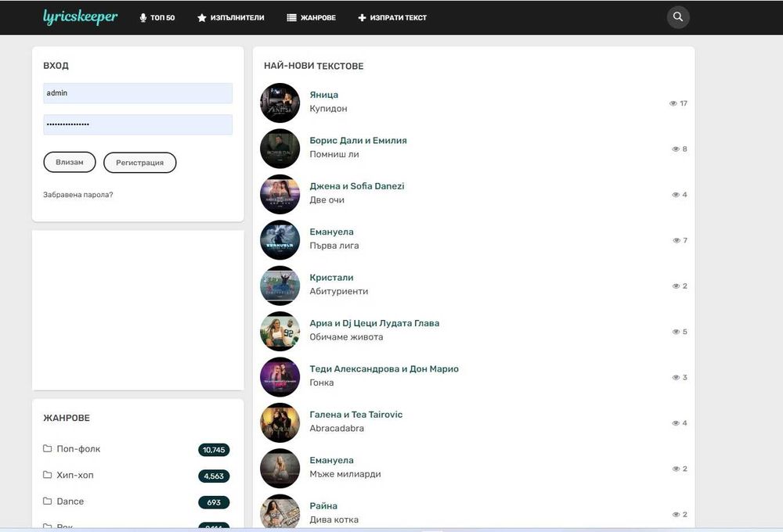Click the star icon beside ИЗПЪЛНИТЕЛИ
This screenshot has width=783, height=532.
pyautogui.click(x=202, y=18)
